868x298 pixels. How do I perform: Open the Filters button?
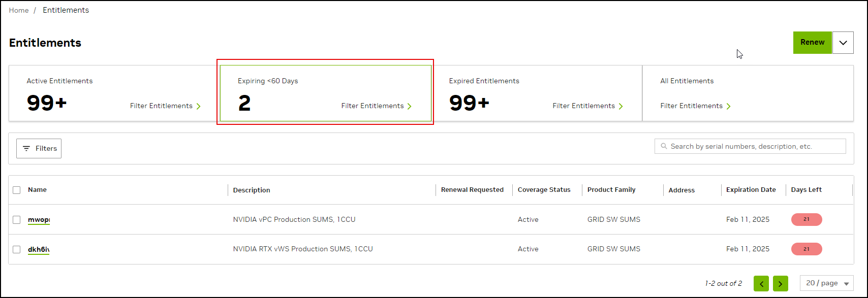click(x=39, y=148)
